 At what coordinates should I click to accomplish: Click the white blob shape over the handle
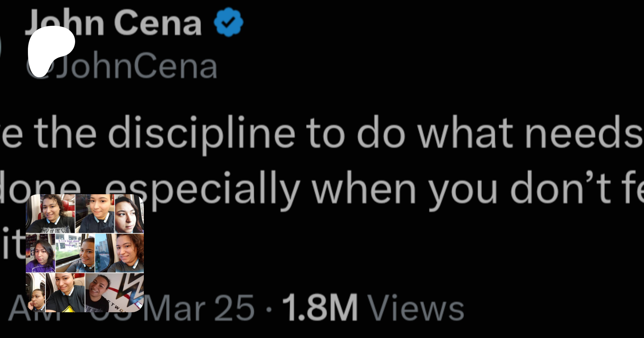[x=49, y=48]
